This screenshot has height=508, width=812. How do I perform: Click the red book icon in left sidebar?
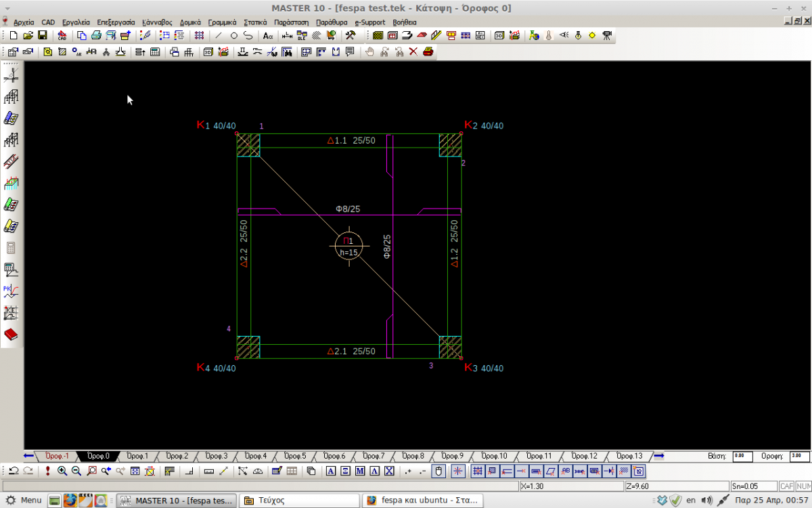point(11,335)
